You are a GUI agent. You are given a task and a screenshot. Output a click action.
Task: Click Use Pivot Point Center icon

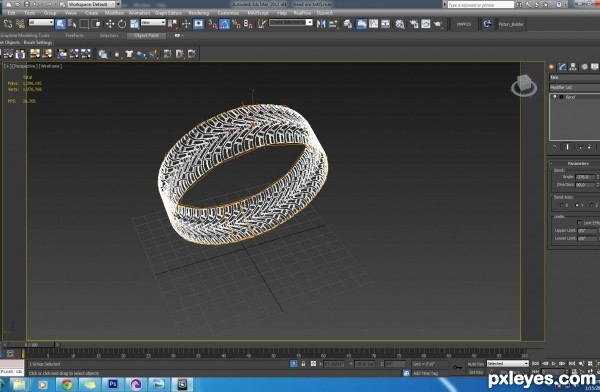click(x=173, y=24)
